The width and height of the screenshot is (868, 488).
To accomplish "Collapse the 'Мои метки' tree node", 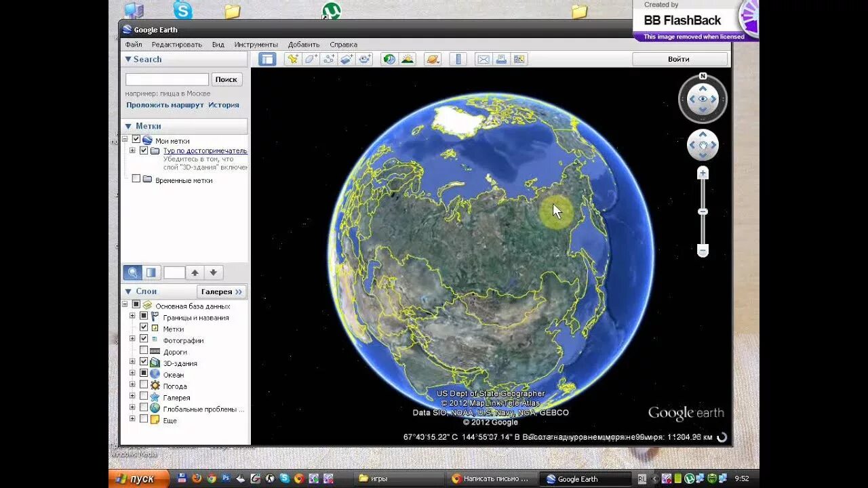I will (x=125, y=139).
